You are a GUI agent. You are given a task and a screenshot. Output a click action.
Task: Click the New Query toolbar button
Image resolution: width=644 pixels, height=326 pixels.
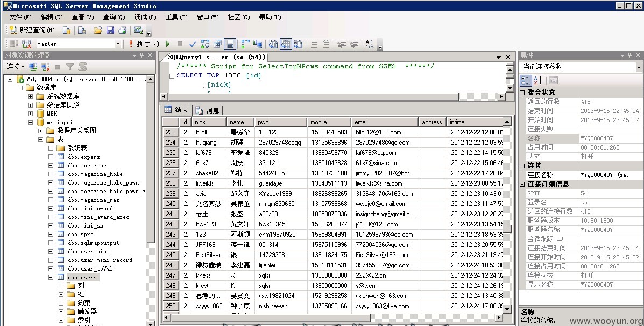tap(32, 30)
